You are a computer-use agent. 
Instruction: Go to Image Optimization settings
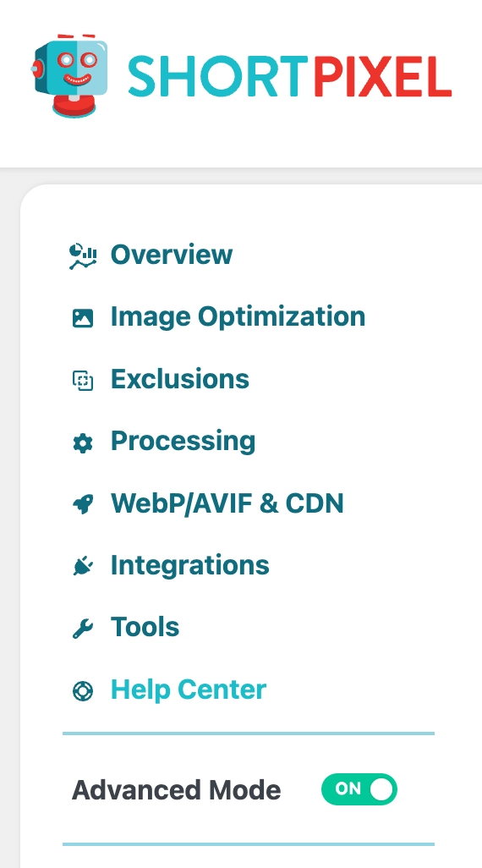click(238, 316)
